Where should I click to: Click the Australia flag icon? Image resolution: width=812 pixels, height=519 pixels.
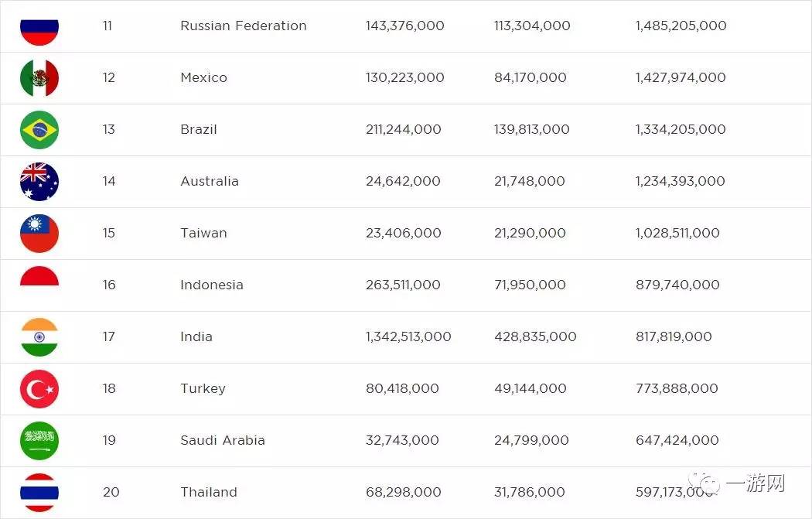39,181
